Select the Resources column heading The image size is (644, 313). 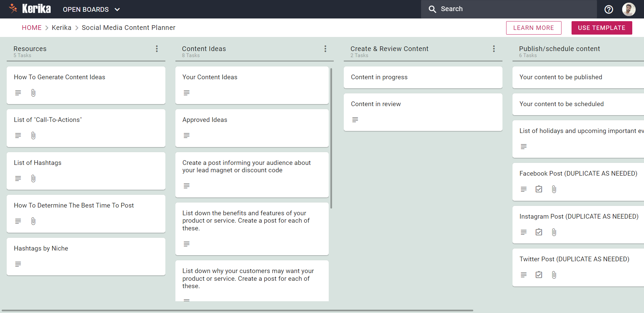click(x=30, y=49)
